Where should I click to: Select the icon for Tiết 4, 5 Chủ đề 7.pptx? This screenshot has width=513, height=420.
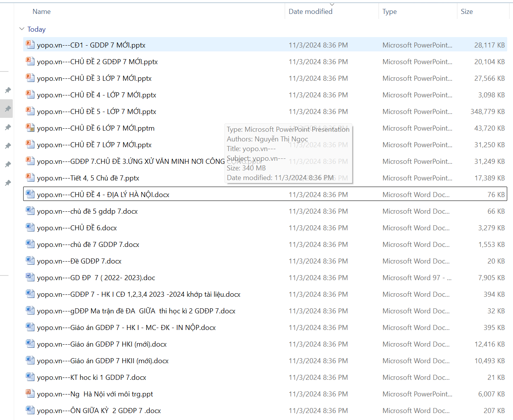point(30,177)
